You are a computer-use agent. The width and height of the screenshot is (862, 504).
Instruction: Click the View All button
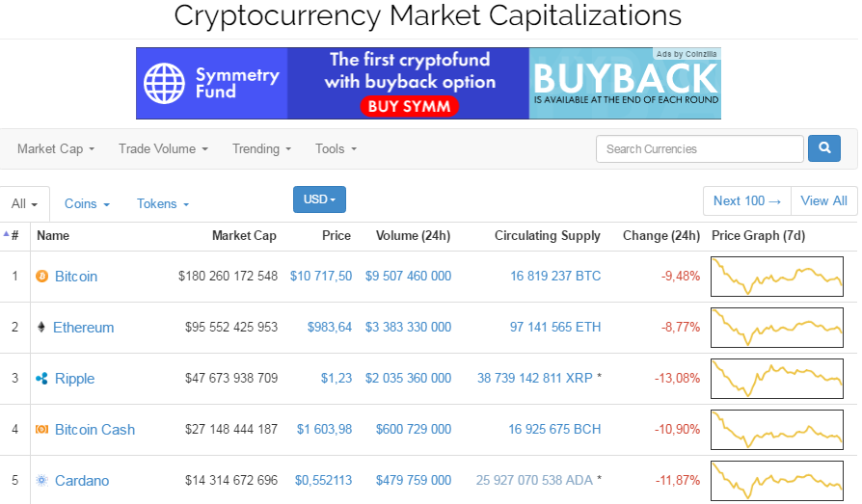tap(823, 201)
